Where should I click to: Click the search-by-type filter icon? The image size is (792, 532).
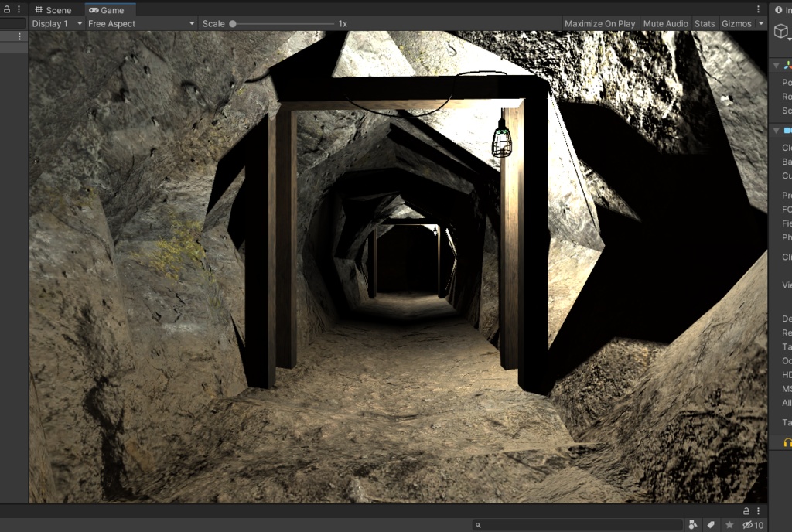[x=693, y=524]
